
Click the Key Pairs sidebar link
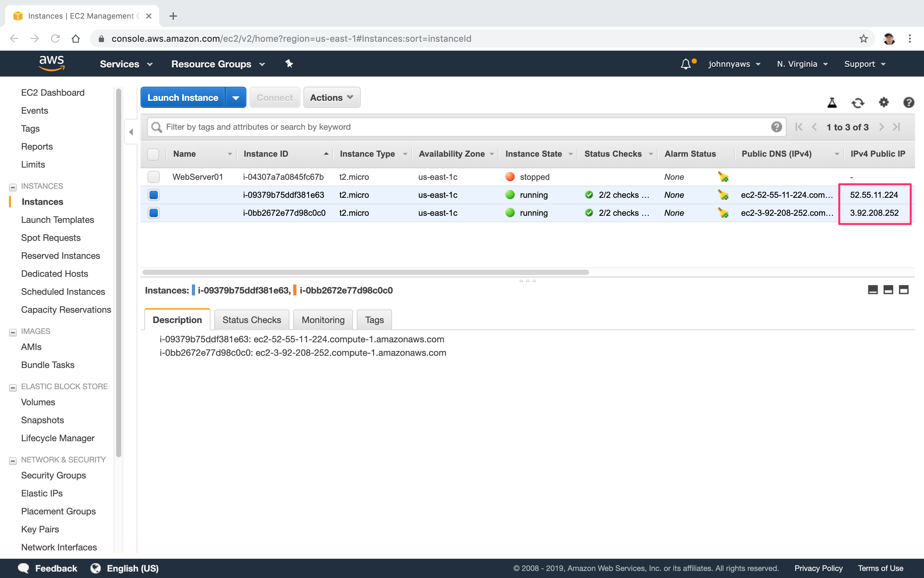pos(40,530)
